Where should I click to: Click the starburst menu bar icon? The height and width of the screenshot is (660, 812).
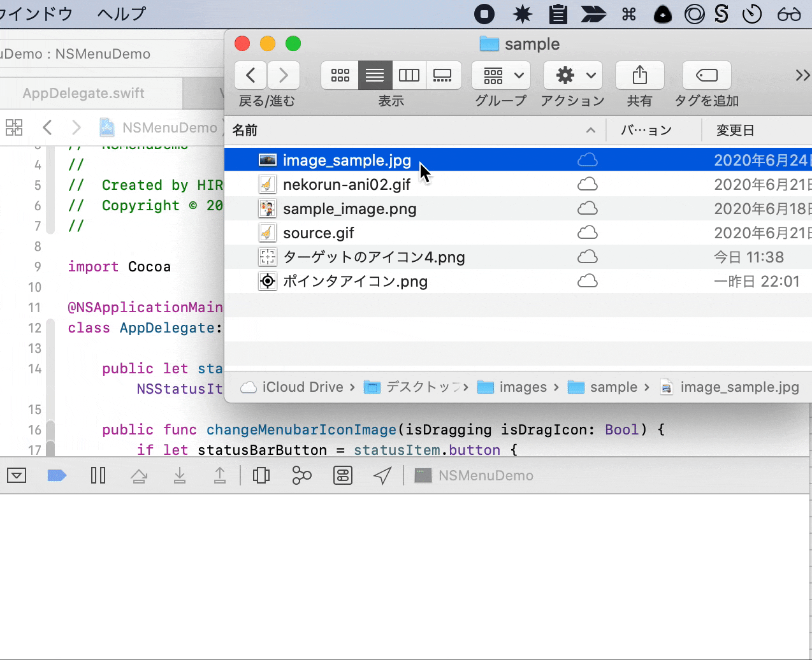pyautogui.click(x=523, y=14)
